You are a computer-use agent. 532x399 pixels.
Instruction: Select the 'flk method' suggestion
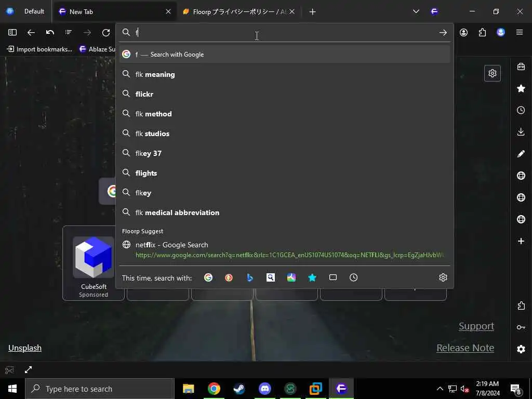[x=285, y=114]
